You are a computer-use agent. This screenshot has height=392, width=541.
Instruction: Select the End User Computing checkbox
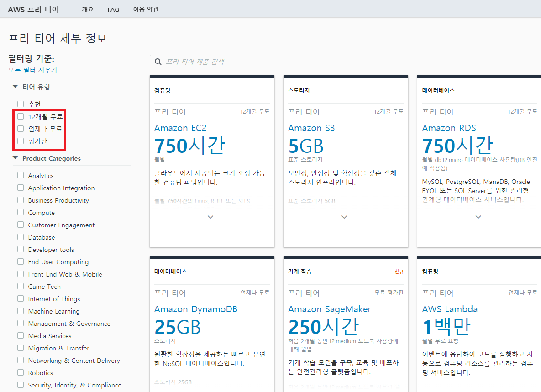pyautogui.click(x=21, y=261)
